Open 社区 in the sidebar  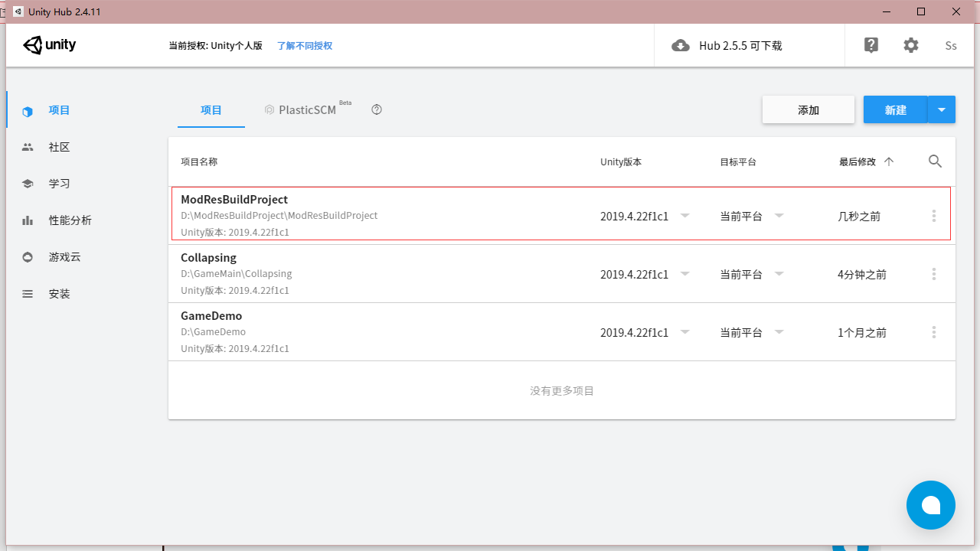click(x=59, y=147)
